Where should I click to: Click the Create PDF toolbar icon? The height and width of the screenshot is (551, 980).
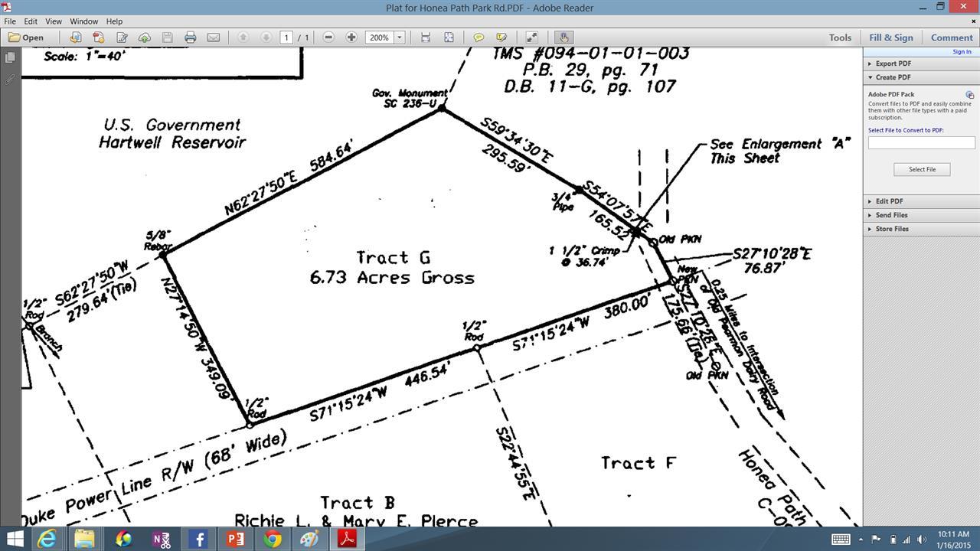[x=98, y=37]
